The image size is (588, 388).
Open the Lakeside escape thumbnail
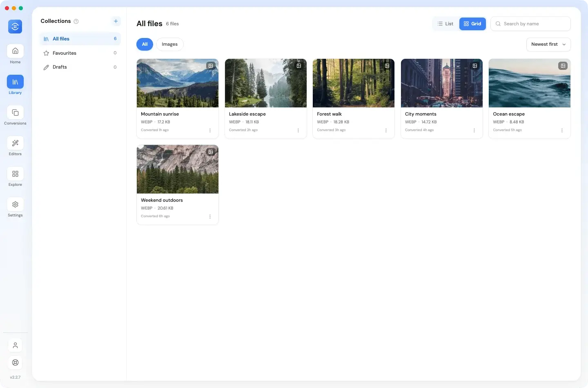point(266,83)
